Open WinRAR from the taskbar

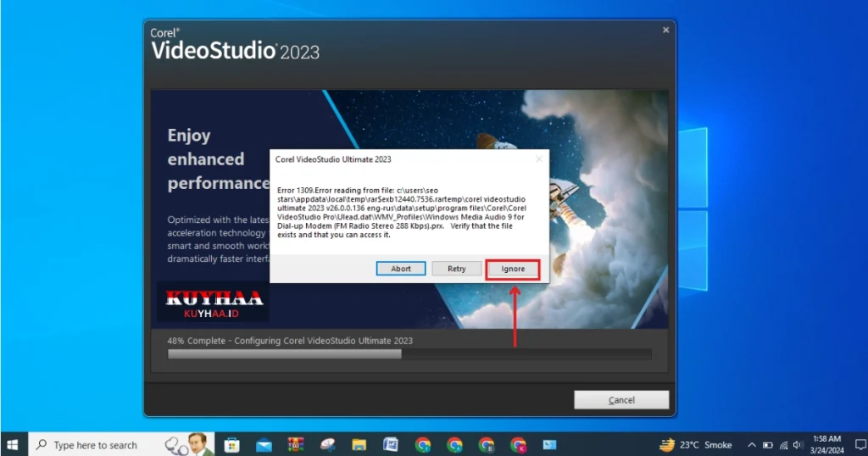(x=296, y=445)
